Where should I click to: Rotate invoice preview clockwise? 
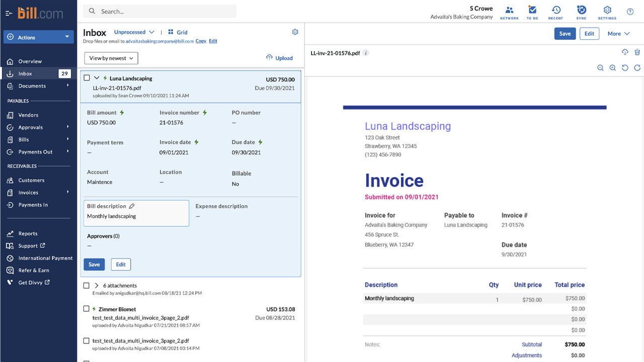[637, 68]
